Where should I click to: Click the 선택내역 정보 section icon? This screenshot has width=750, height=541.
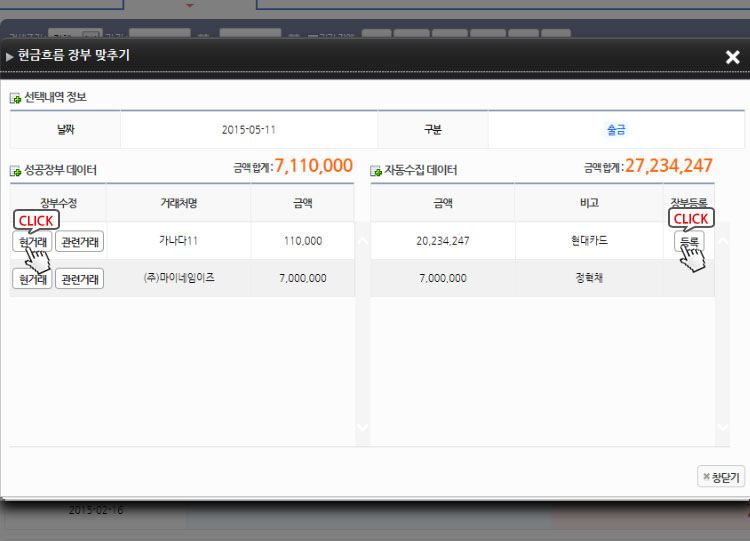[x=15, y=98]
